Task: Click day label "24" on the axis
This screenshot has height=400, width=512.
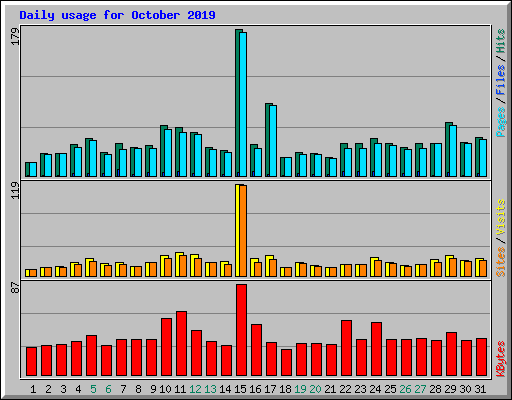Action: click(375, 389)
